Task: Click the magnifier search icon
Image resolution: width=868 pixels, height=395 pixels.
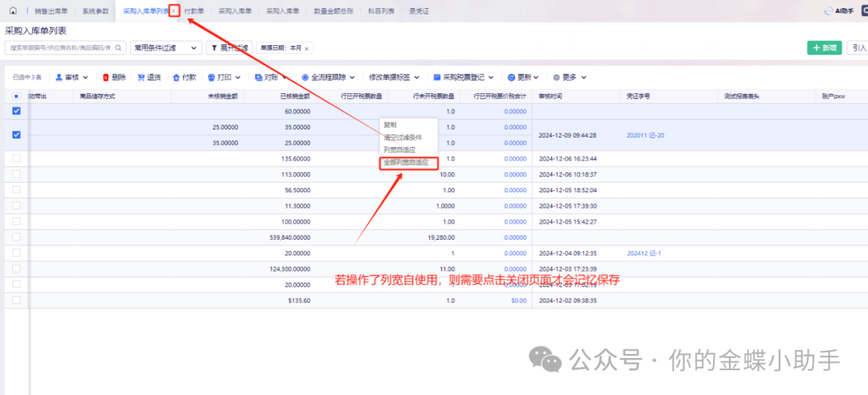Action: click(118, 48)
